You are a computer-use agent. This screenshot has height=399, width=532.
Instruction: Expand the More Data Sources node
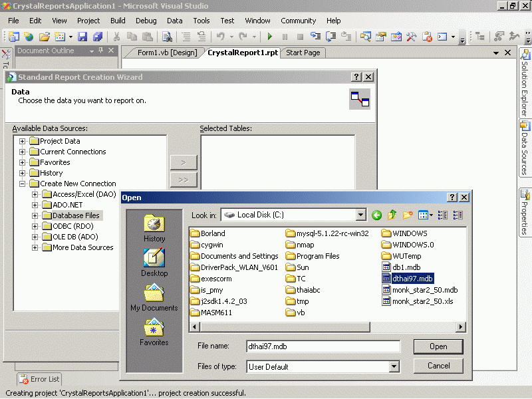point(35,247)
